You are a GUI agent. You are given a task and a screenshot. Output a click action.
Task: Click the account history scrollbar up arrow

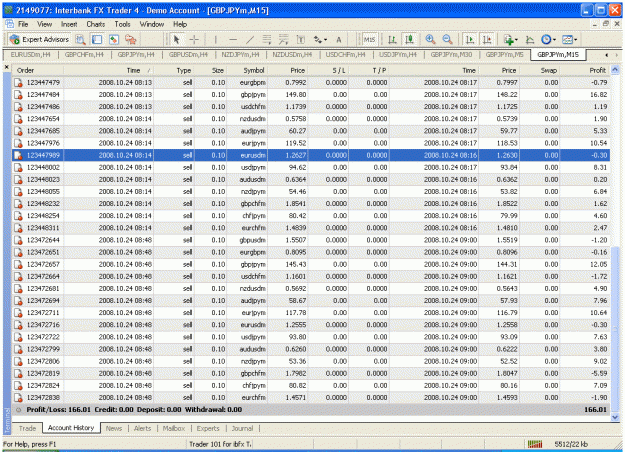point(615,70)
